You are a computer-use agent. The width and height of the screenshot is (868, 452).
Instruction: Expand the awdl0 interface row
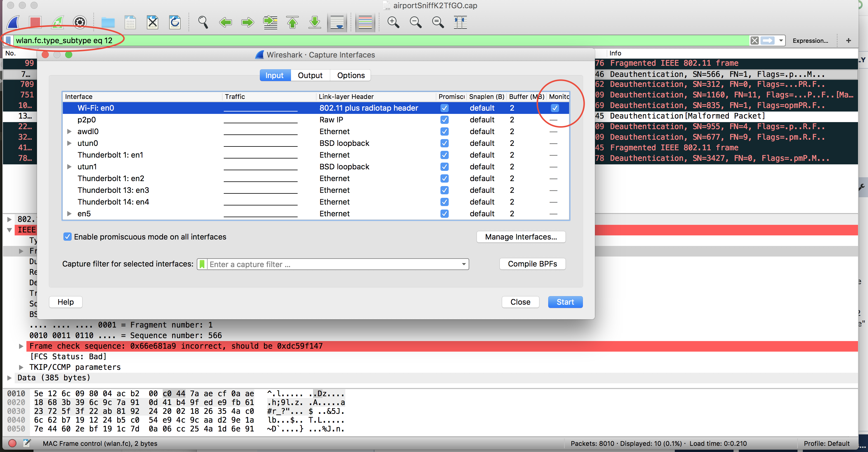point(69,131)
